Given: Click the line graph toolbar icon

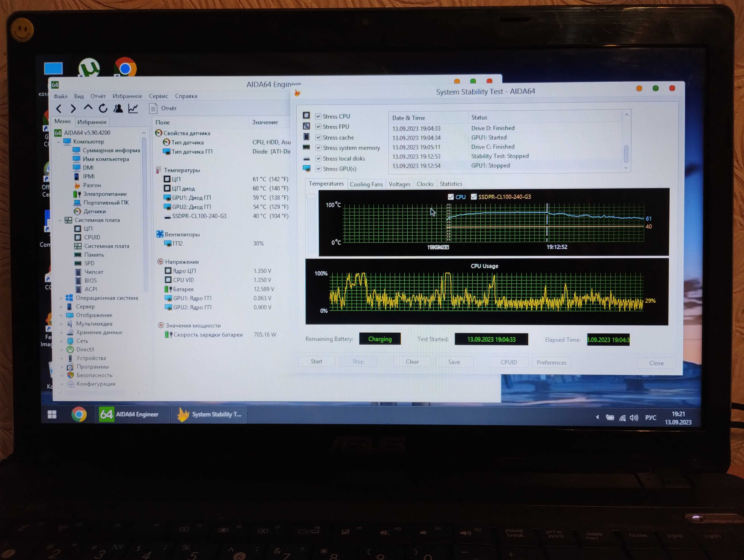Looking at the screenshot, I should pos(133,108).
